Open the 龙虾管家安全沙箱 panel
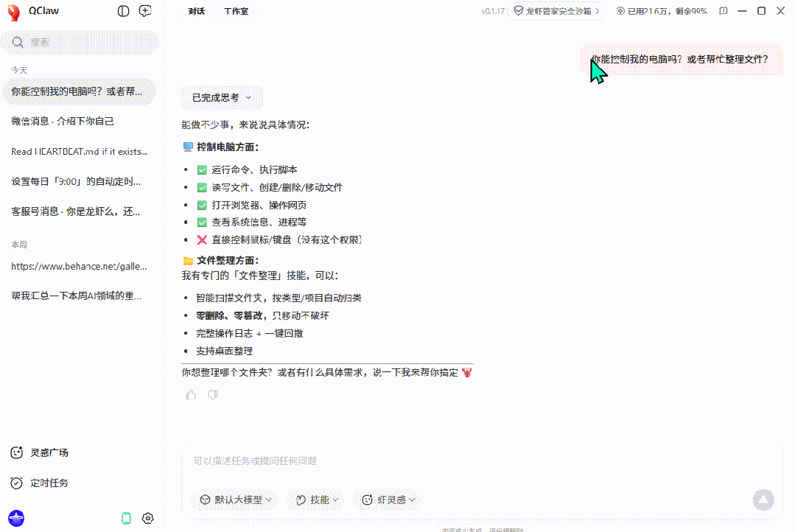 coord(557,11)
